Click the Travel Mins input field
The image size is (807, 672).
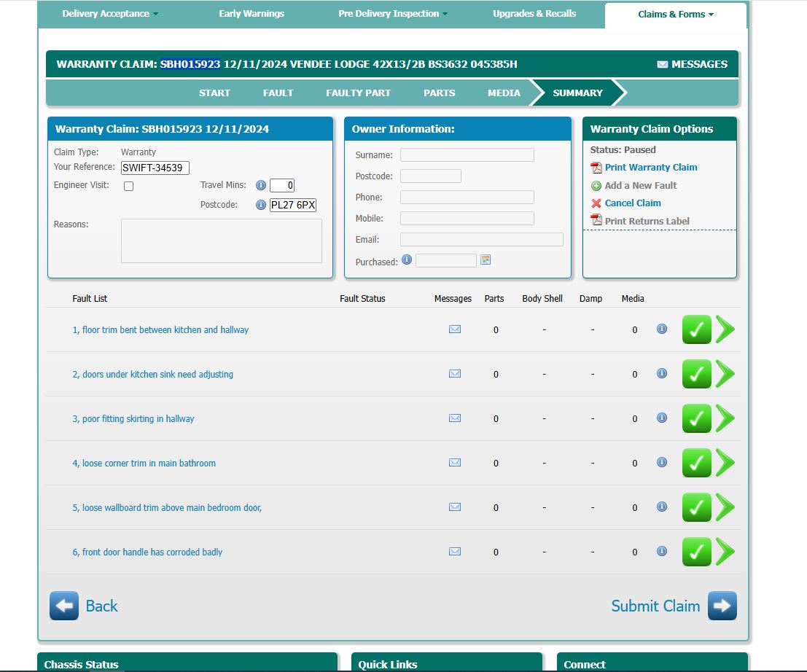pos(282,185)
